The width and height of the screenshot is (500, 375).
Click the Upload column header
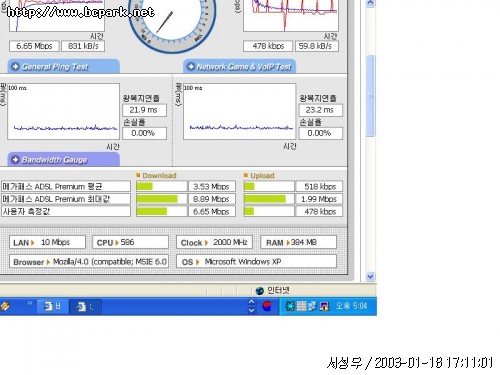click(x=262, y=175)
